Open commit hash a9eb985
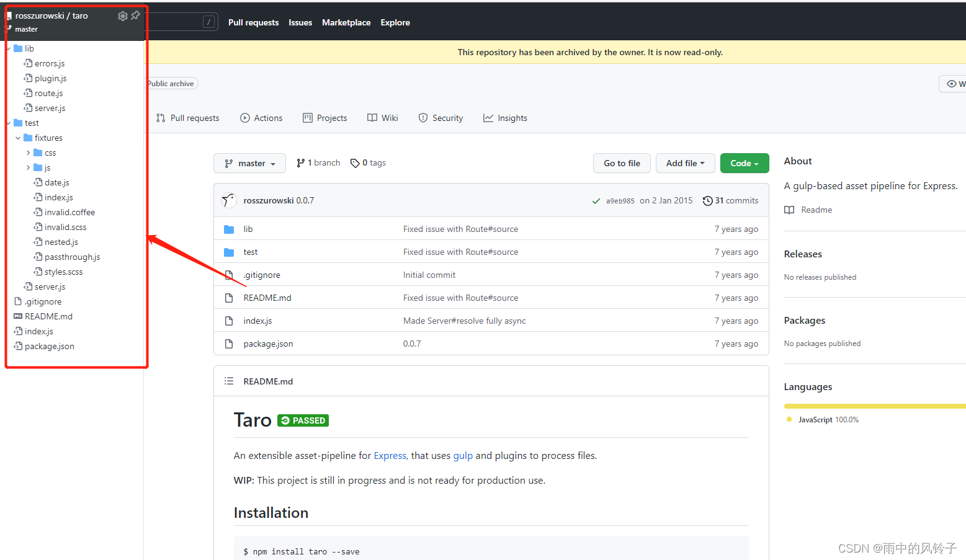This screenshot has height=560, width=966. [x=620, y=201]
